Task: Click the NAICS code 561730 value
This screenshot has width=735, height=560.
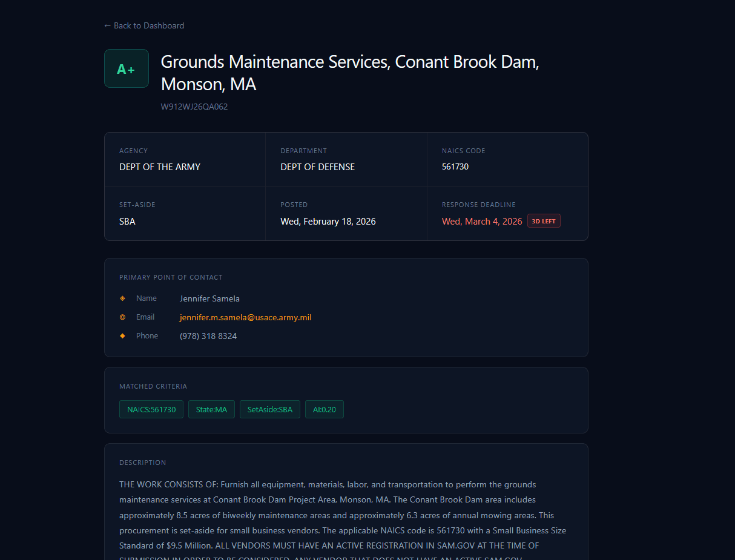Action: 455,166
